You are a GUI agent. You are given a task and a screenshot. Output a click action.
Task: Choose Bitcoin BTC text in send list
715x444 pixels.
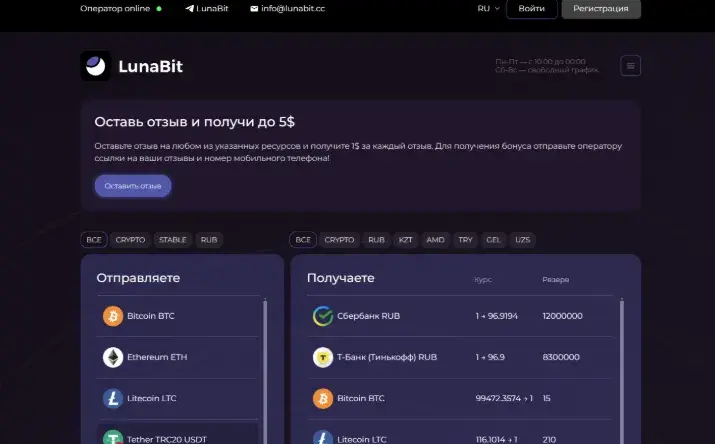coord(151,316)
